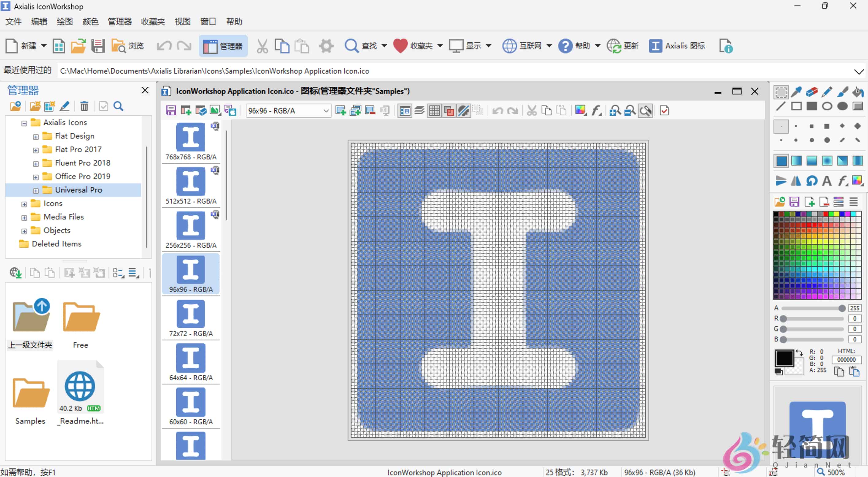Select the color picker eyedropper tool

[x=796, y=92]
